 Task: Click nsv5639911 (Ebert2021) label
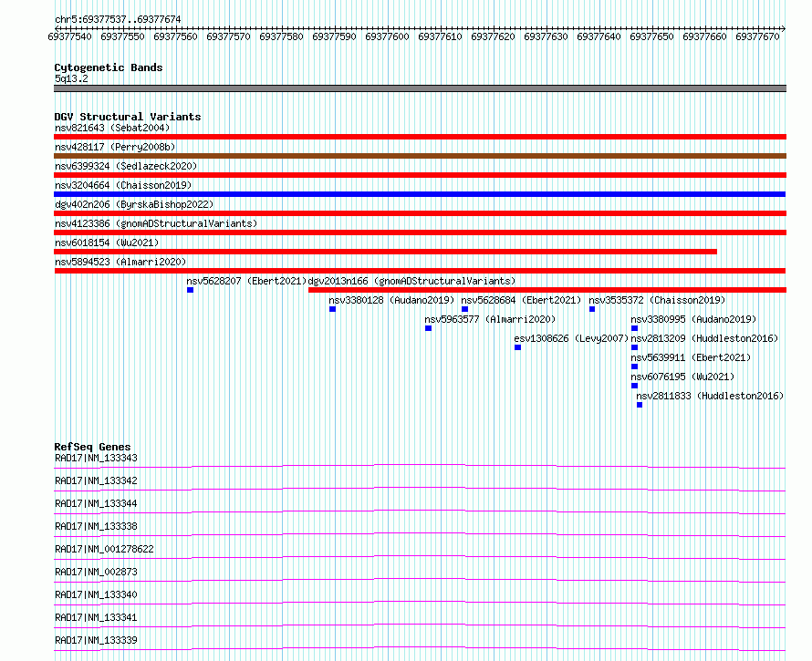point(691,357)
